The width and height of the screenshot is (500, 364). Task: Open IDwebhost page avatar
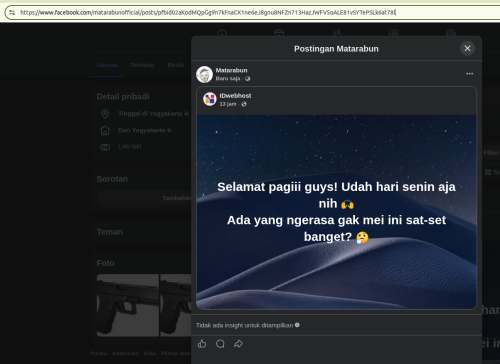pos(210,99)
